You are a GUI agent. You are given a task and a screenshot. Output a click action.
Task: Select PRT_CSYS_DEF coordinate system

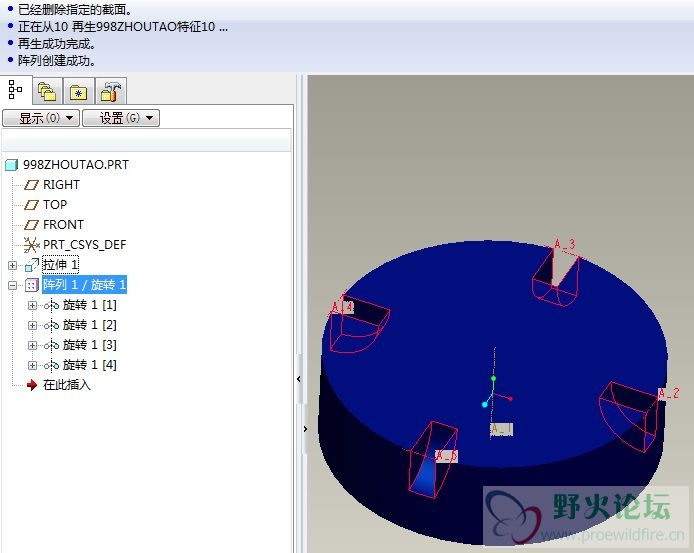point(85,244)
